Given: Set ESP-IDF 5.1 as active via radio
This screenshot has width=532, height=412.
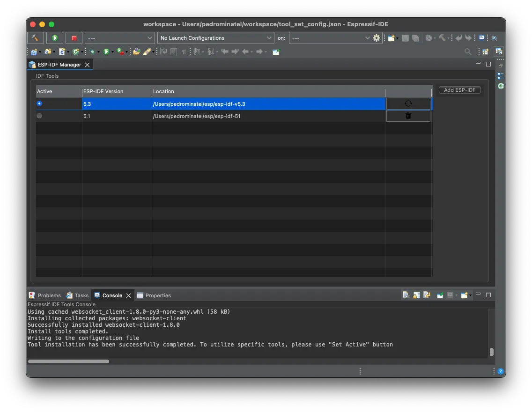Looking at the screenshot, I should [39, 116].
